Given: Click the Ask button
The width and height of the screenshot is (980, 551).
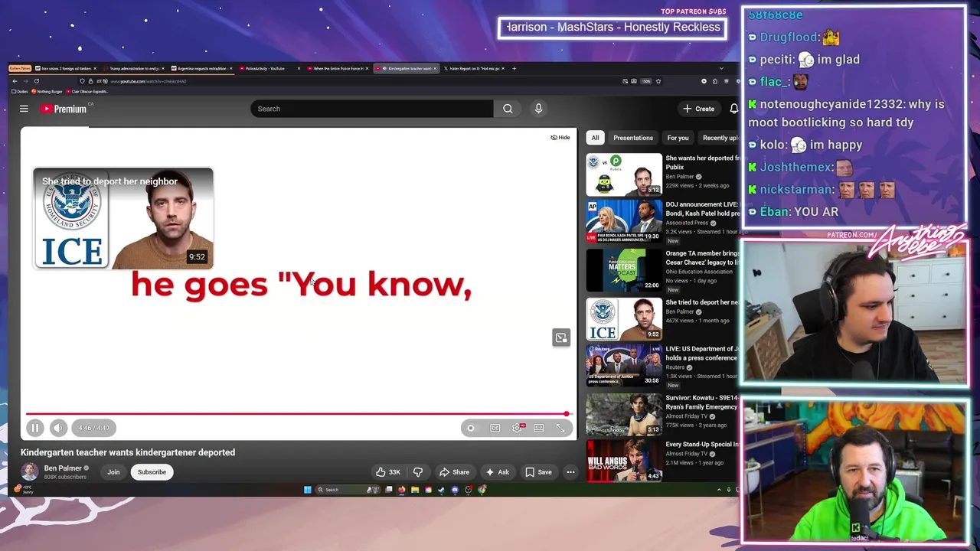Looking at the screenshot, I should [497, 472].
